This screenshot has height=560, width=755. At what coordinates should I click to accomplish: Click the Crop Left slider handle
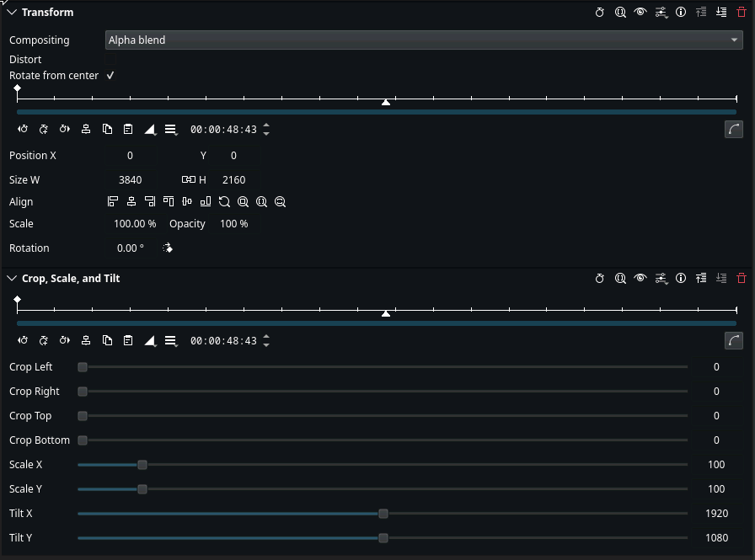coord(83,367)
